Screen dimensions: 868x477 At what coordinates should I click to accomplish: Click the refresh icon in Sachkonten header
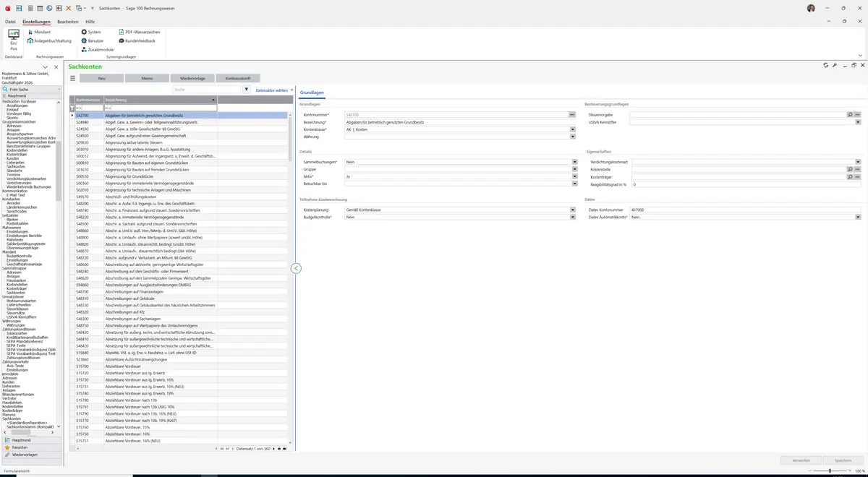[826, 65]
